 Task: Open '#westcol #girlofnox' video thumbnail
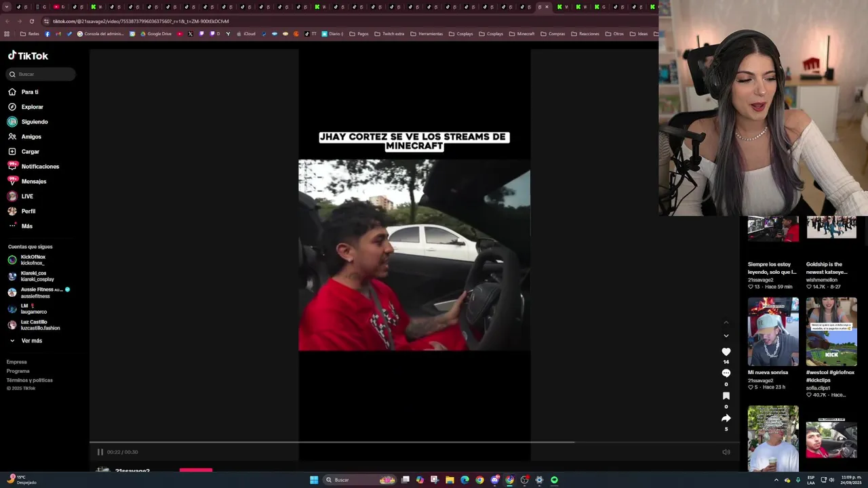pos(831,331)
